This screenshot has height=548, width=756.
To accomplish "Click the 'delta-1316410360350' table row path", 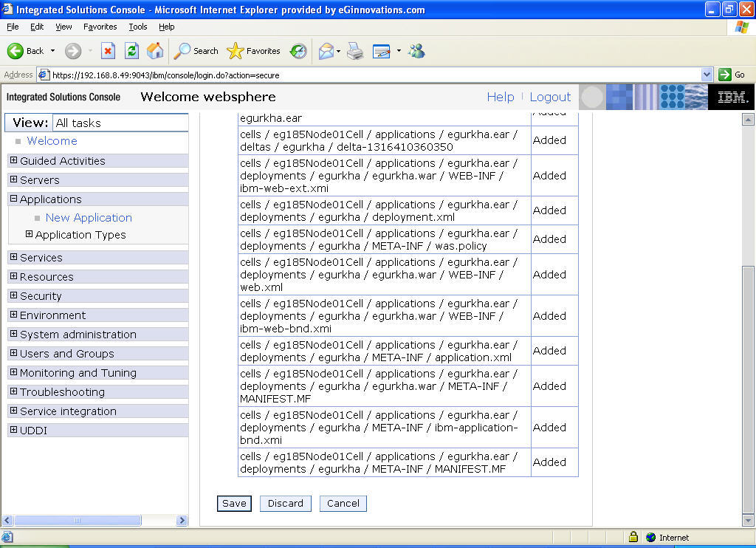I will click(384, 140).
